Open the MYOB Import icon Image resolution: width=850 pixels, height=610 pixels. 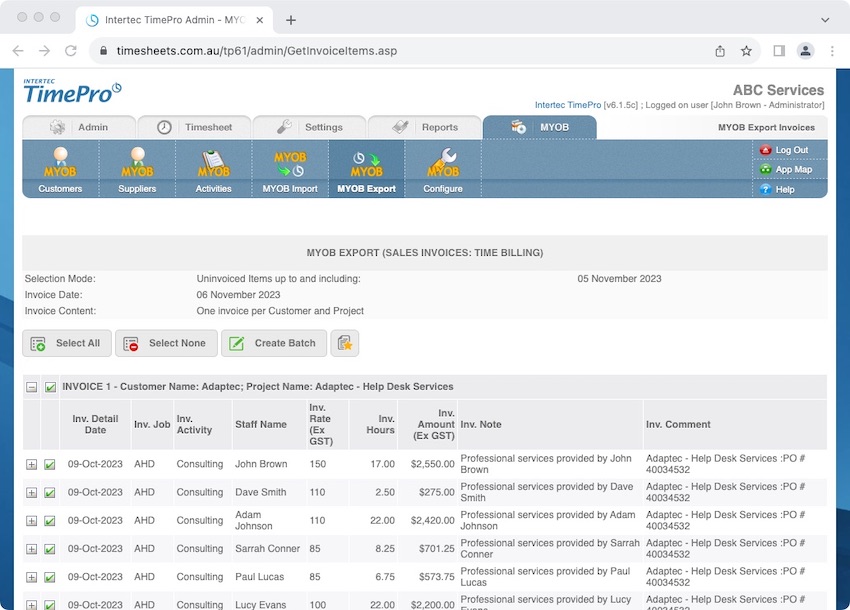(x=290, y=164)
